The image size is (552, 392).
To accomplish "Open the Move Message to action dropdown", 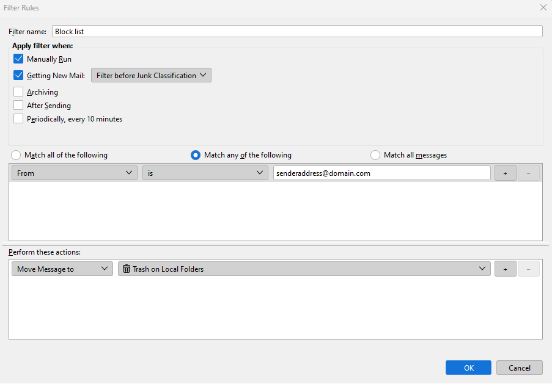I will tap(61, 268).
